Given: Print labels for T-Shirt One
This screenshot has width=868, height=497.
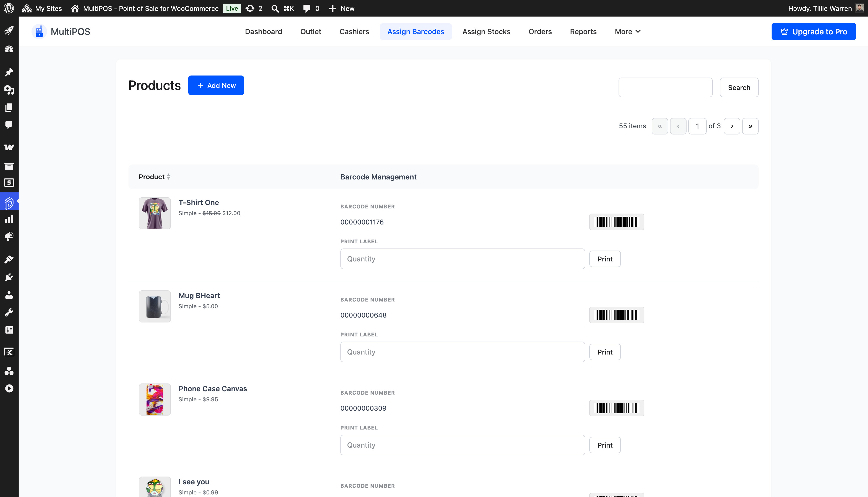Looking at the screenshot, I should pos(605,259).
